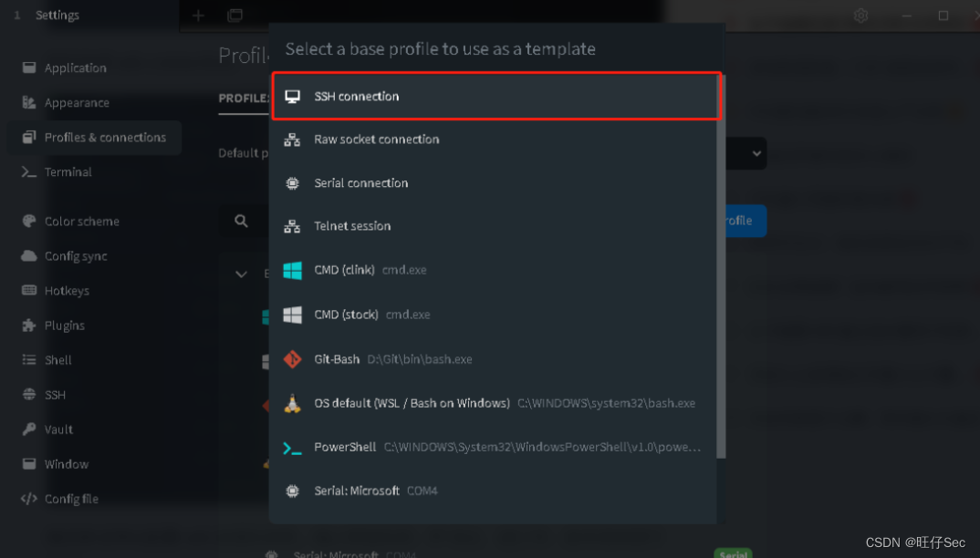Open settings via the title bar gear icon

pyautogui.click(x=860, y=15)
